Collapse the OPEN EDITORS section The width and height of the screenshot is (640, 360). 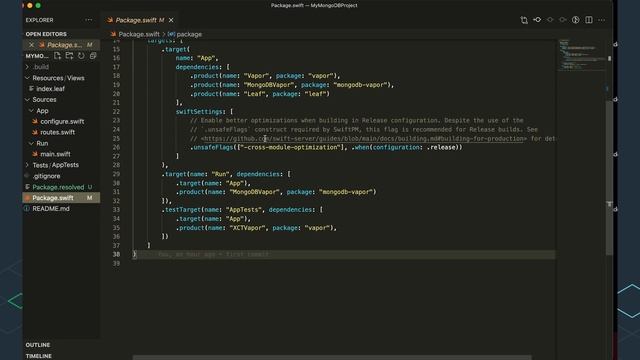(46, 34)
